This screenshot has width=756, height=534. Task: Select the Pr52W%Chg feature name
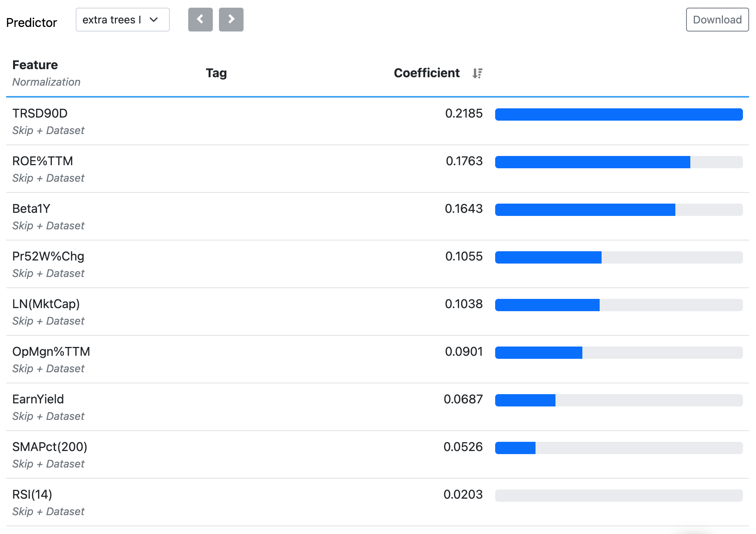point(48,256)
